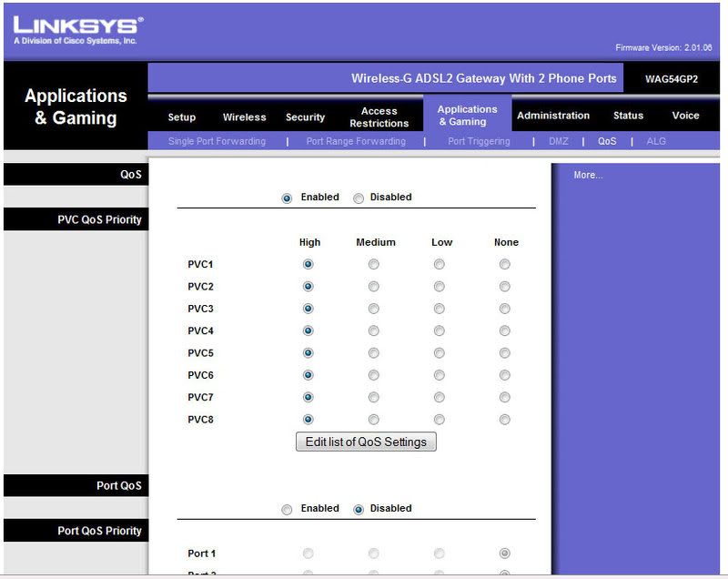This screenshot has width=728, height=579.
Task: Go to Single Port Forwarding sub-tab
Action: click(217, 141)
